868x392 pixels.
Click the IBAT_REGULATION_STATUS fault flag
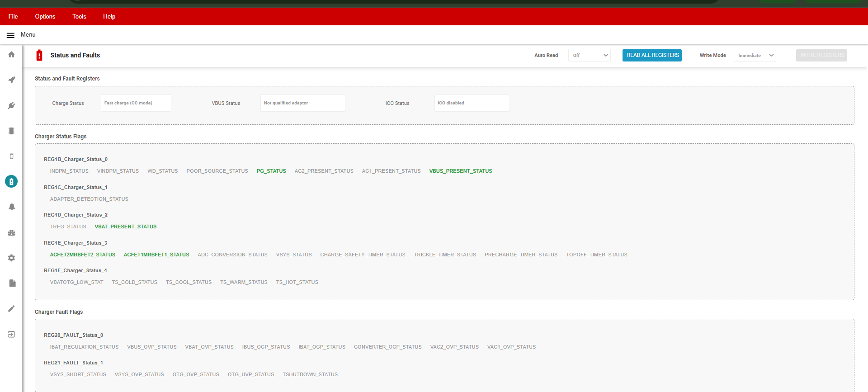tap(84, 347)
